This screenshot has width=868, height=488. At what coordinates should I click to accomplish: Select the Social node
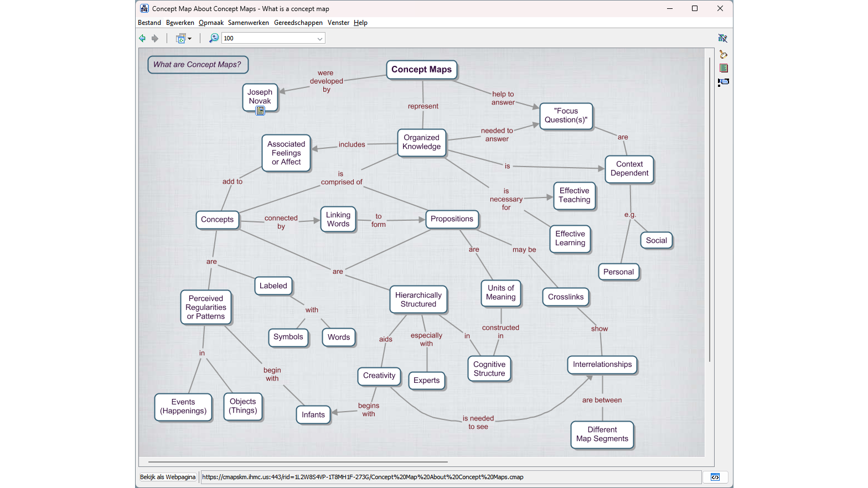657,241
